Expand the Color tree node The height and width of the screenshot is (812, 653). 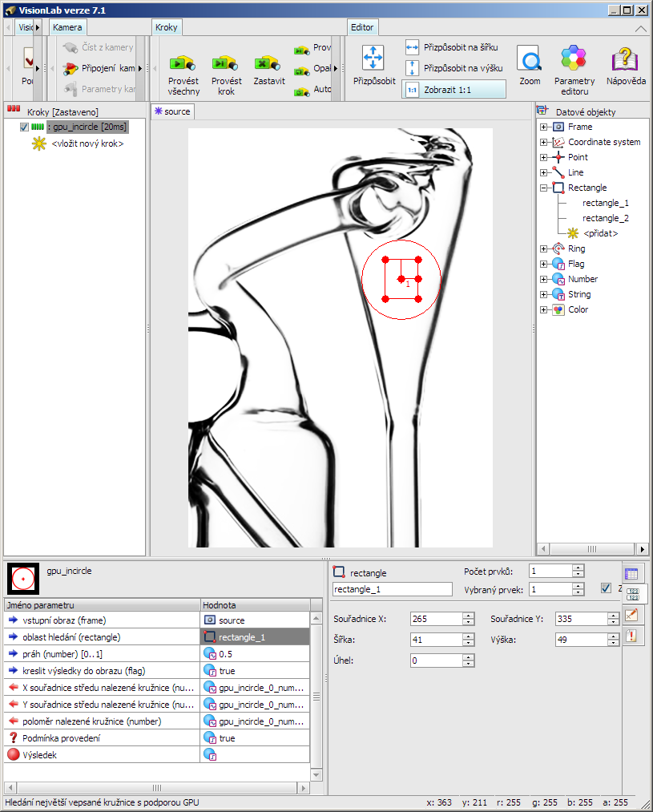click(x=544, y=309)
